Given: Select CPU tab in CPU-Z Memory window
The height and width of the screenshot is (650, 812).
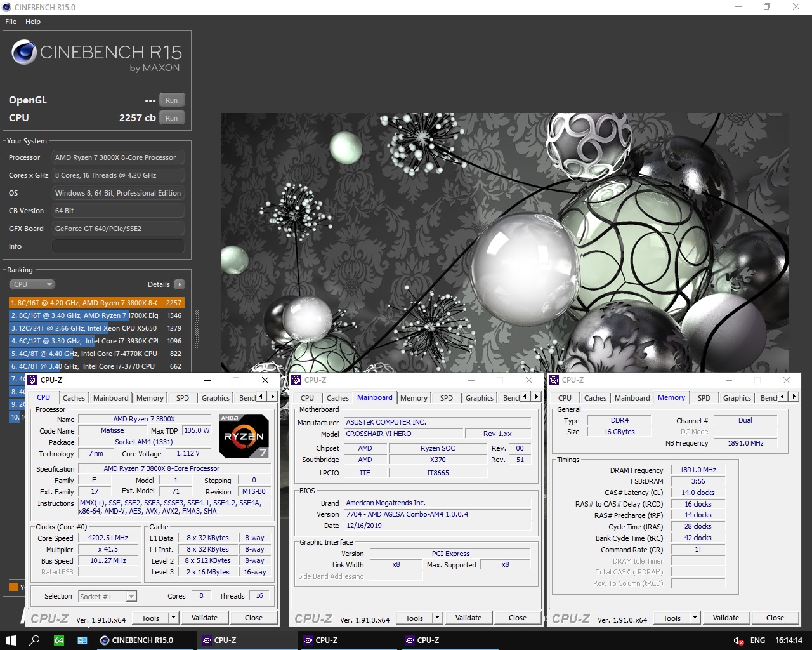Looking at the screenshot, I should coord(565,398).
